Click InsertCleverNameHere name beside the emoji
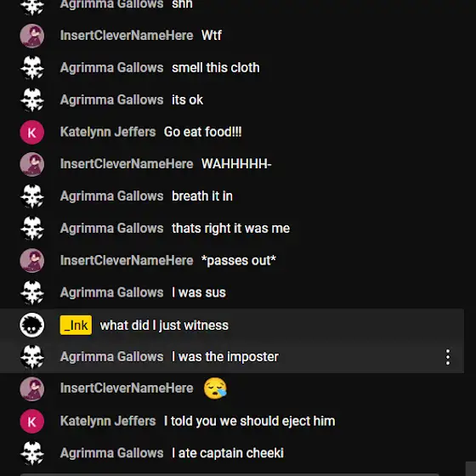The image size is (476, 476). [x=127, y=388]
